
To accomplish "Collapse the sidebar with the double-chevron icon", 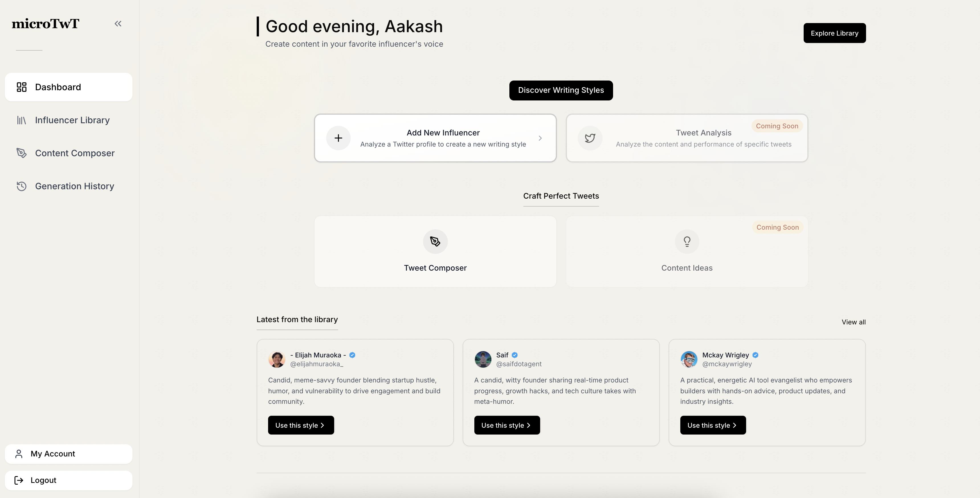I will coord(118,24).
